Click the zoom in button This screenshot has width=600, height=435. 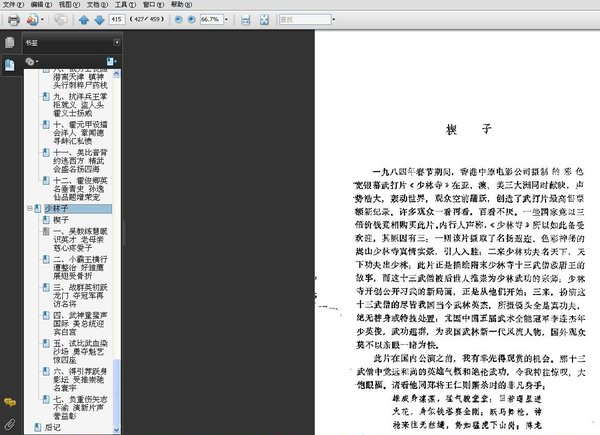[192, 19]
